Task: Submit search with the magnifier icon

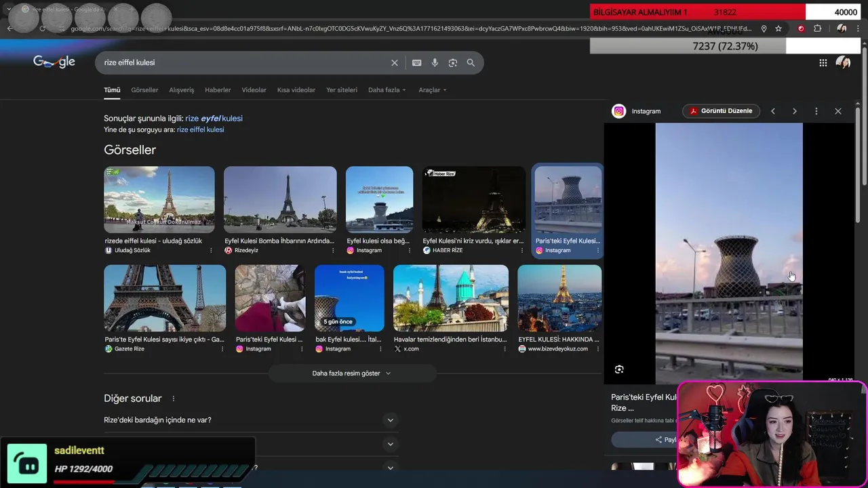Action: click(471, 62)
